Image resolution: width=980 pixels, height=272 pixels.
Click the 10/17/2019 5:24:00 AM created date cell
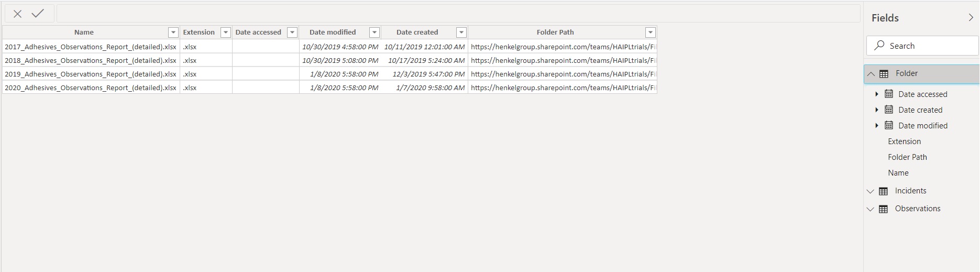pos(424,60)
